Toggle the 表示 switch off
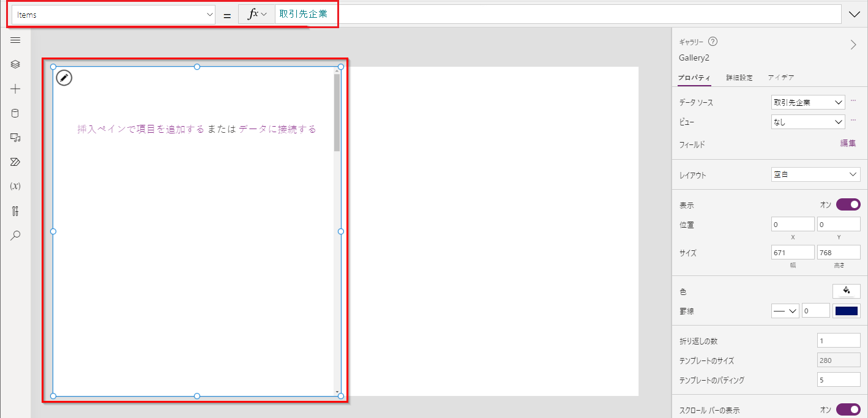Screen dimensions: 868x418 (848, 204)
